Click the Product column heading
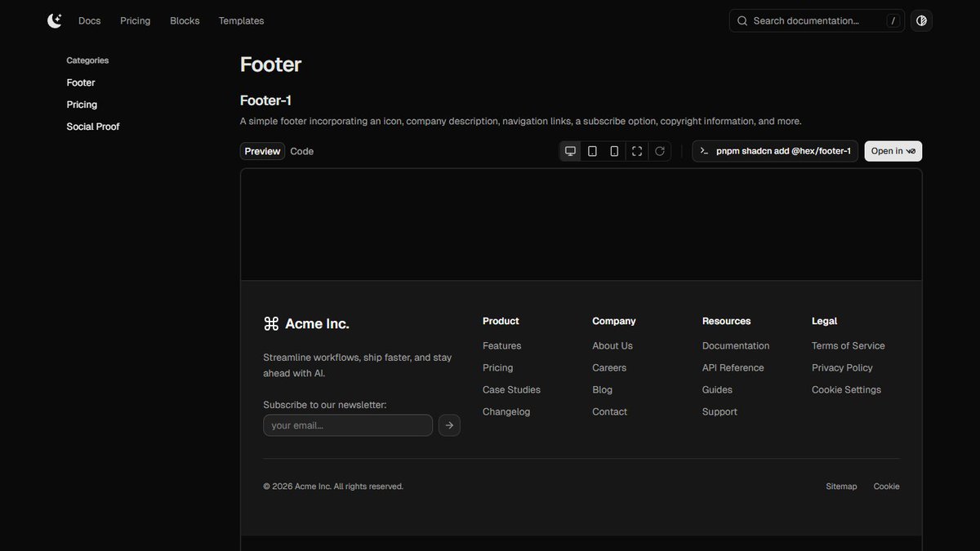Viewport: 980px width, 551px height. point(501,322)
